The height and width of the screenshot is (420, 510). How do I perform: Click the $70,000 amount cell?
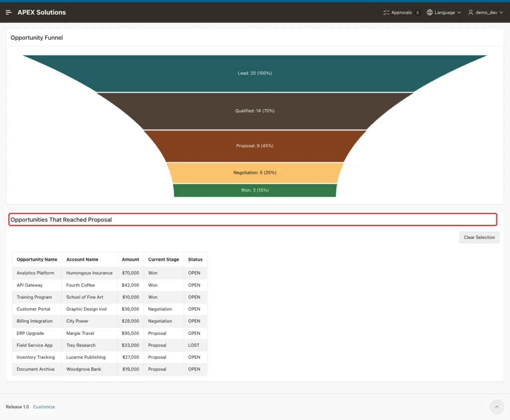130,273
